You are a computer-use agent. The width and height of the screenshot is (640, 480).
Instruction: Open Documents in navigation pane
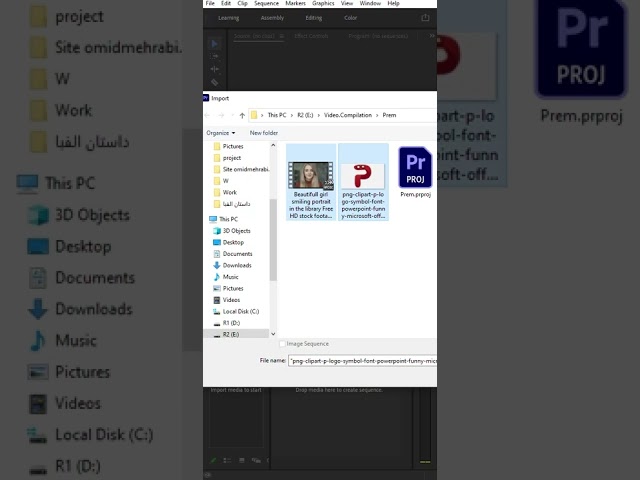click(233, 253)
